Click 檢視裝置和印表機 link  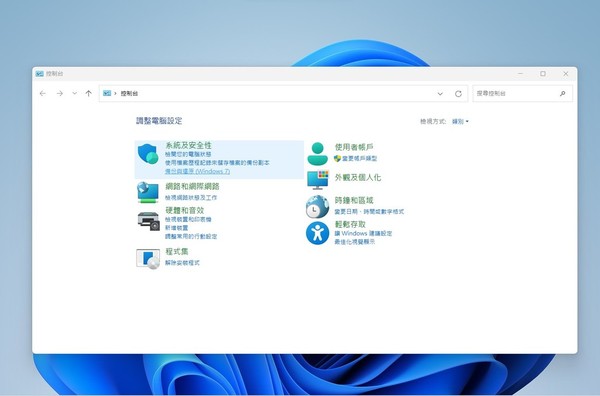pyautogui.click(x=188, y=219)
